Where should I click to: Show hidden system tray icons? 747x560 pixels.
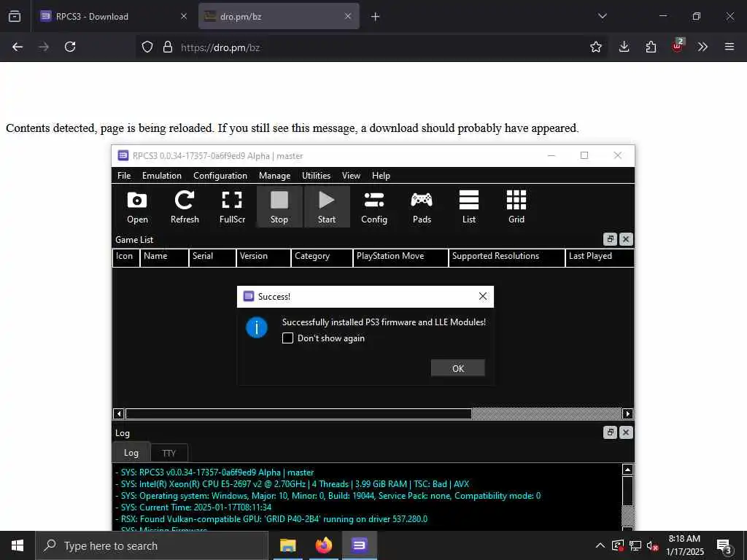click(x=600, y=545)
